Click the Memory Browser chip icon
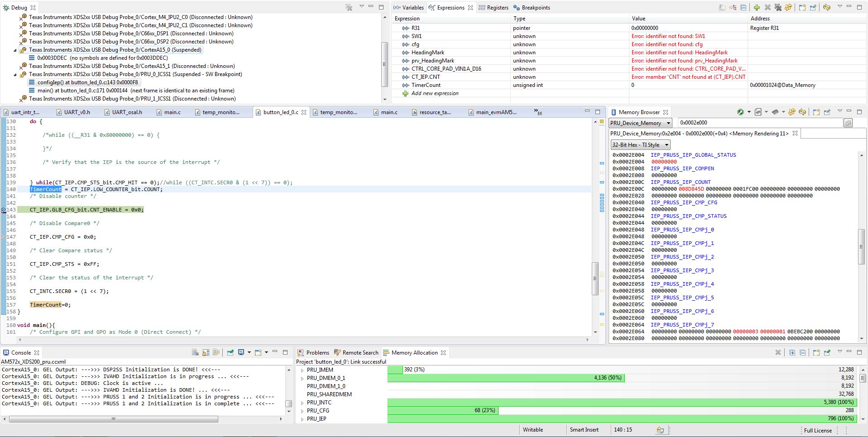The width and height of the screenshot is (868, 437). tap(740, 112)
